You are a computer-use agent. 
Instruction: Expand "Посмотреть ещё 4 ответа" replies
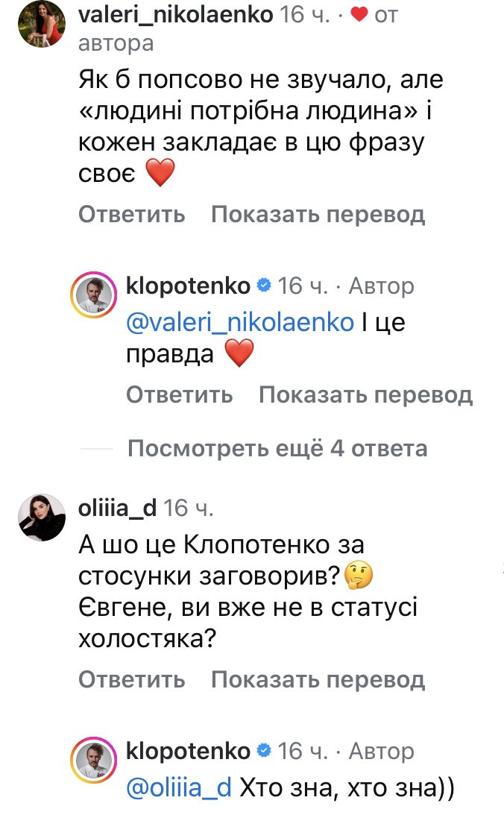pyautogui.click(x=277, y=448)
